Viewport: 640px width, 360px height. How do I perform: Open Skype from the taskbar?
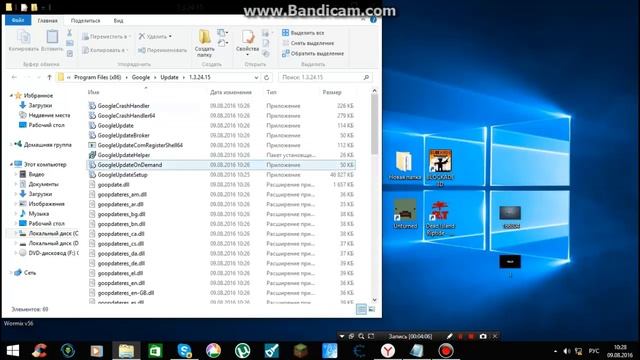pyautogui.click(x=184, y=351)
